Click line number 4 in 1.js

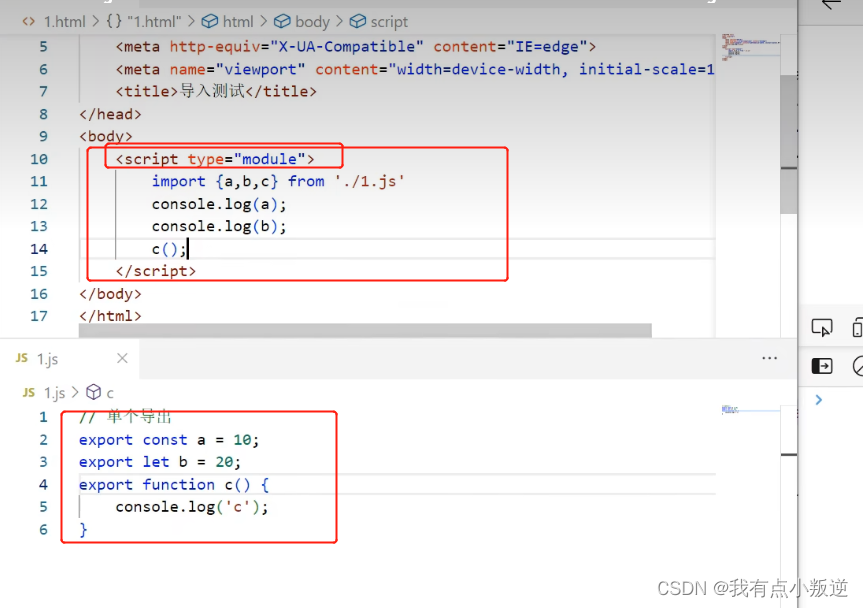click(43, 485)
